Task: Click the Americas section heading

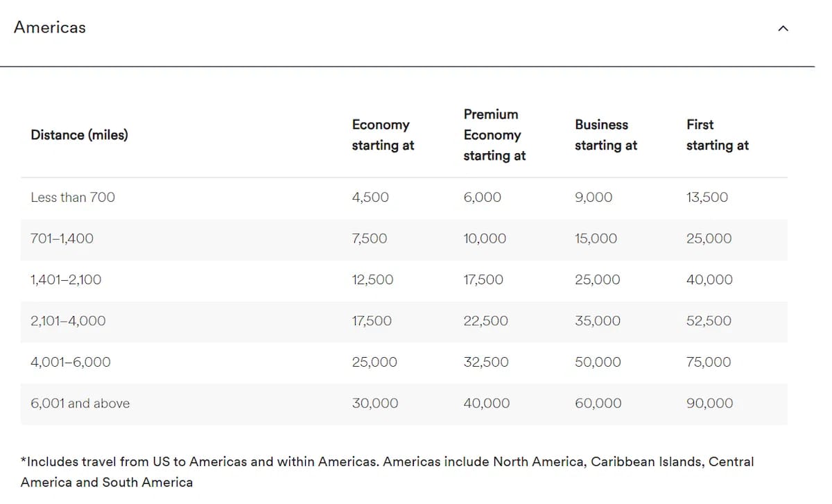Action: click(50, 28)
